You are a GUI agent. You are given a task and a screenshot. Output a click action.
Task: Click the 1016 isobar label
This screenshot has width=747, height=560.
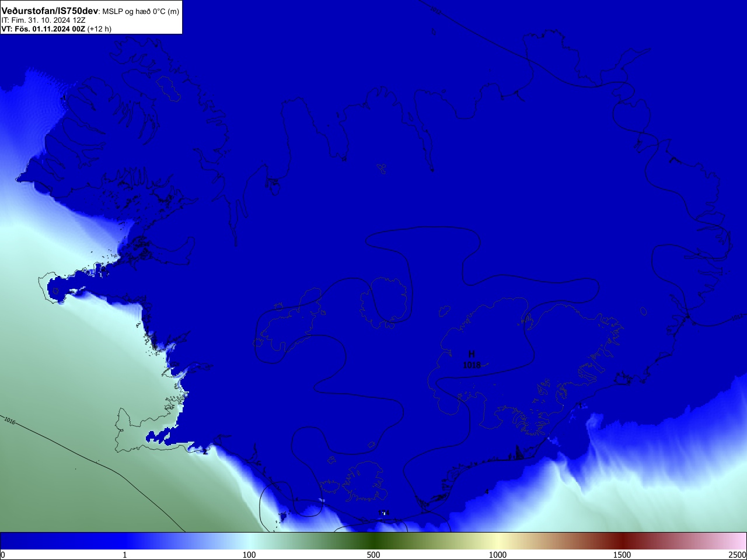(9, 421)
